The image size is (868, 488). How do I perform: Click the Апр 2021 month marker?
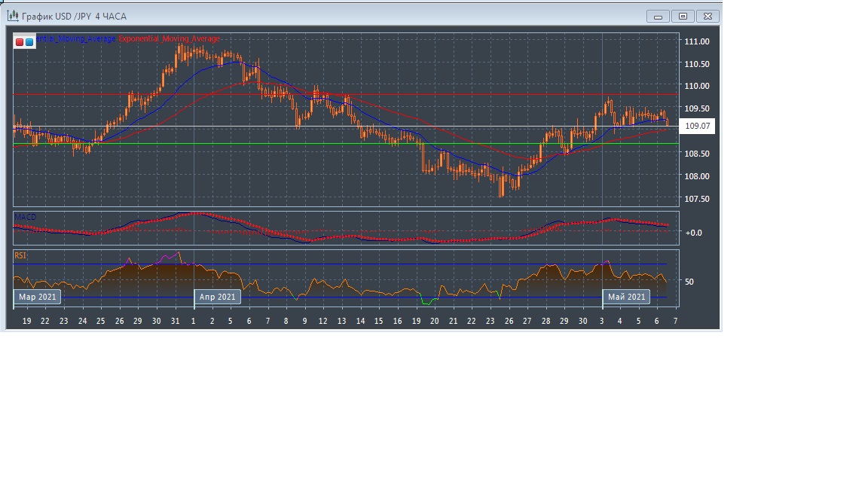[218, 297]
